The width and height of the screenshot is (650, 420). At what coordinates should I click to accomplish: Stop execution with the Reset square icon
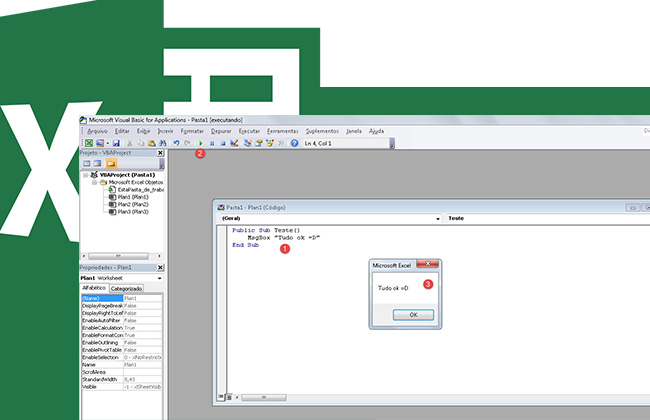[x=223, y=143]
